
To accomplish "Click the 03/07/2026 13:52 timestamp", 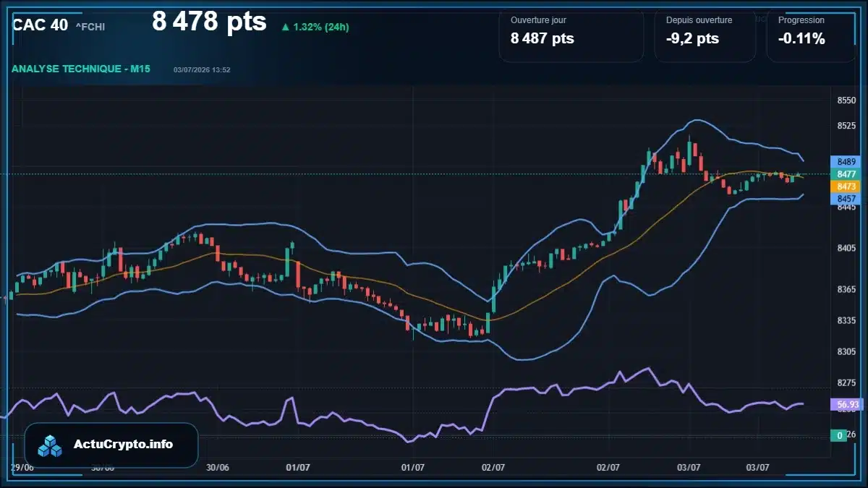I will point(202,70).
